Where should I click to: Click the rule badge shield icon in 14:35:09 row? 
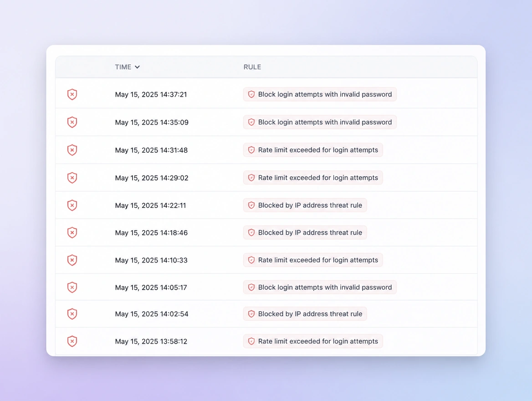[x=251, y=122]
